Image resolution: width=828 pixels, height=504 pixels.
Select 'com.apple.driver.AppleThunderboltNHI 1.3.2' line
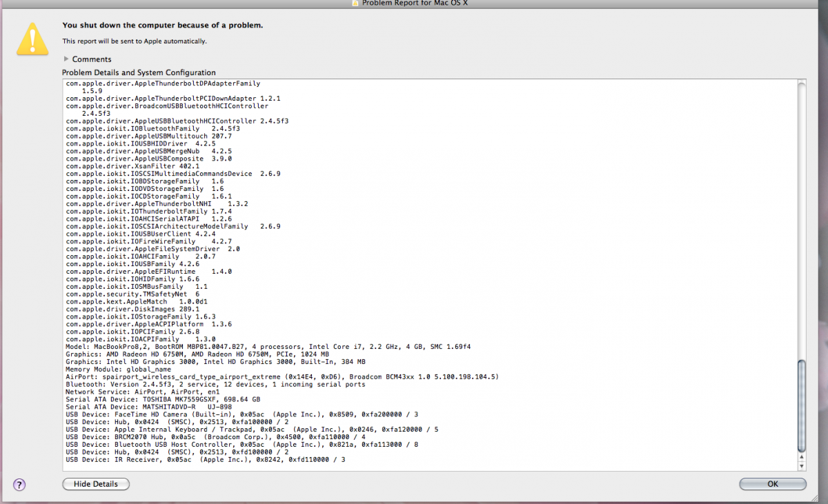tap(157, 204)
